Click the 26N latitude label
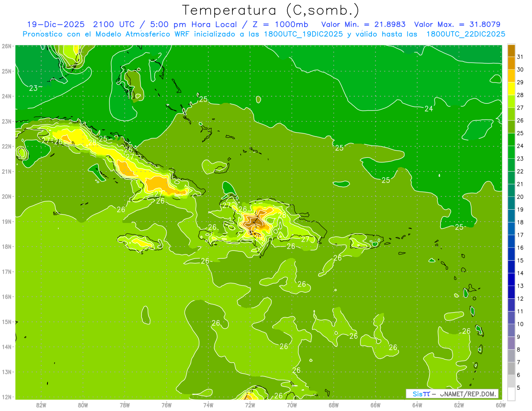532x411 pixels. click(7, 46)
